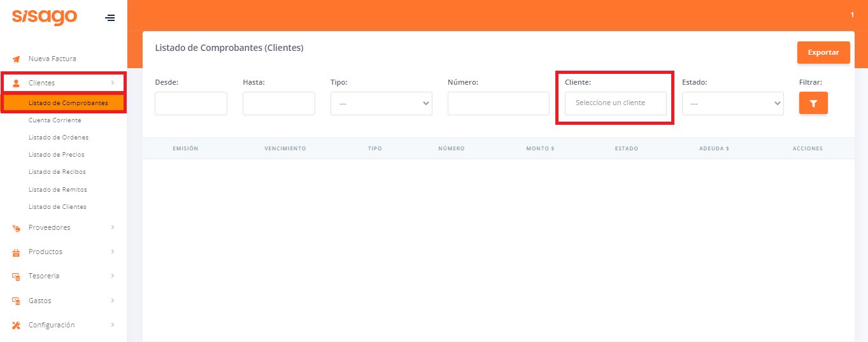
Task: Go to Listado de Recibos
Action: point(57,172)
